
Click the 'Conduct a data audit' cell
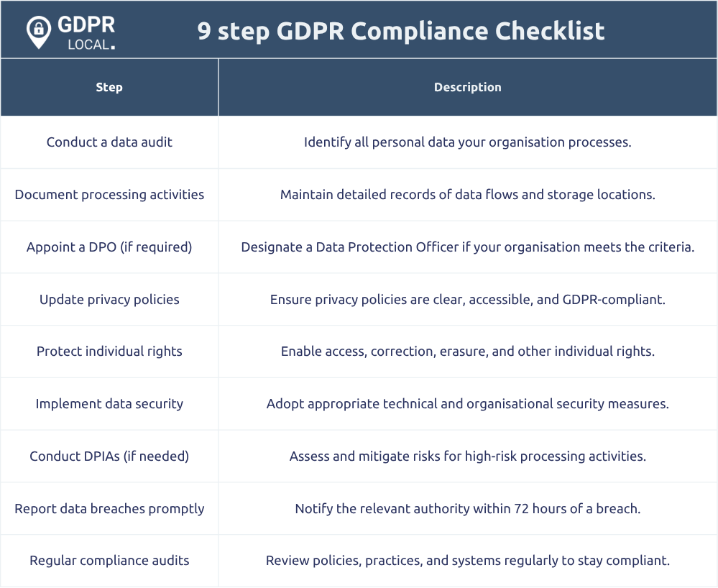click(109, 142)
